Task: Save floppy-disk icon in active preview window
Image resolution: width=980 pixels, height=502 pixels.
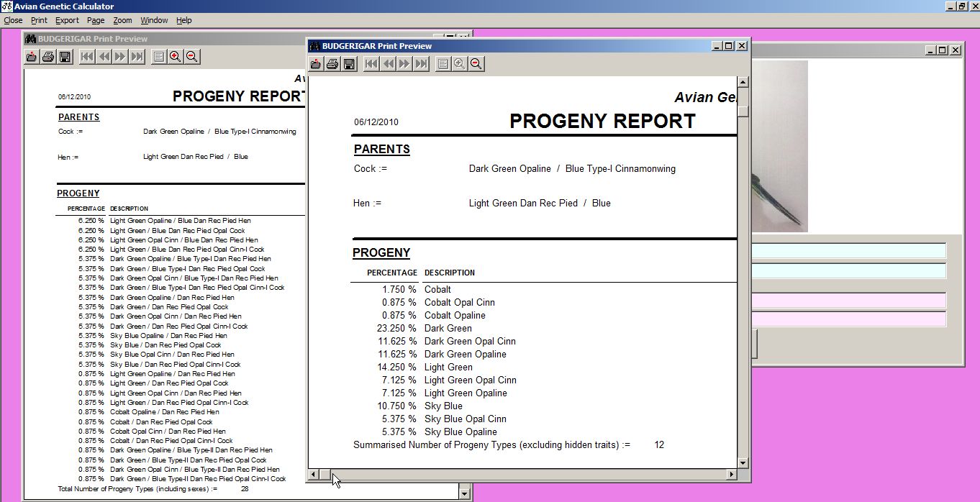Action: 349,64
